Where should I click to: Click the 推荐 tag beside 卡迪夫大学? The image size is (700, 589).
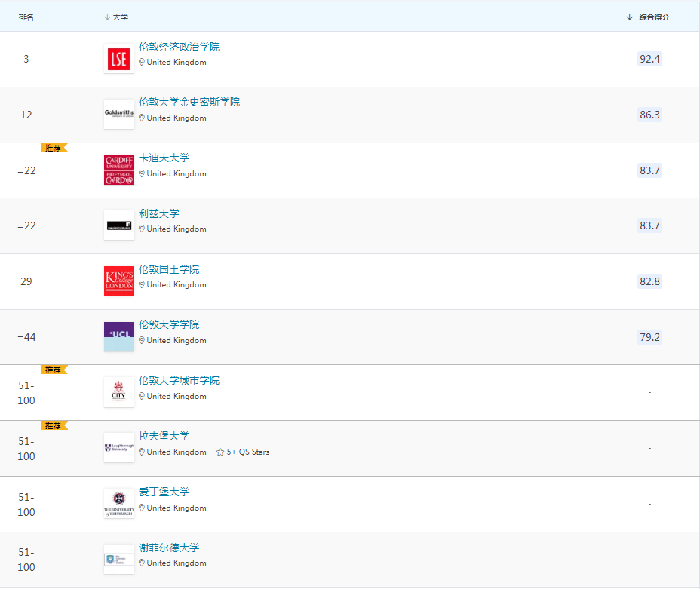[54, 148]
